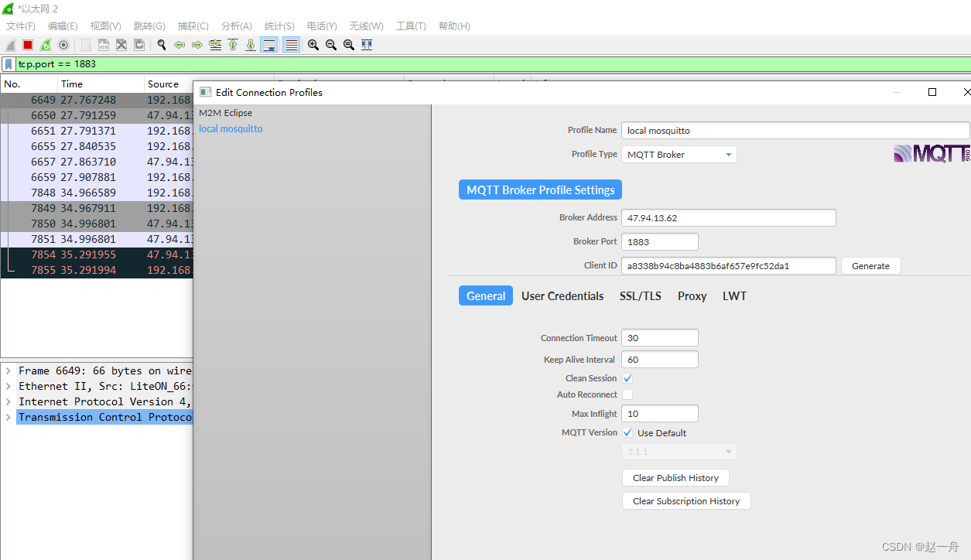The image size is (971, 560).
Task: Switch to the LWT tab
Action: pyautogui.click(x=734, y=296)
